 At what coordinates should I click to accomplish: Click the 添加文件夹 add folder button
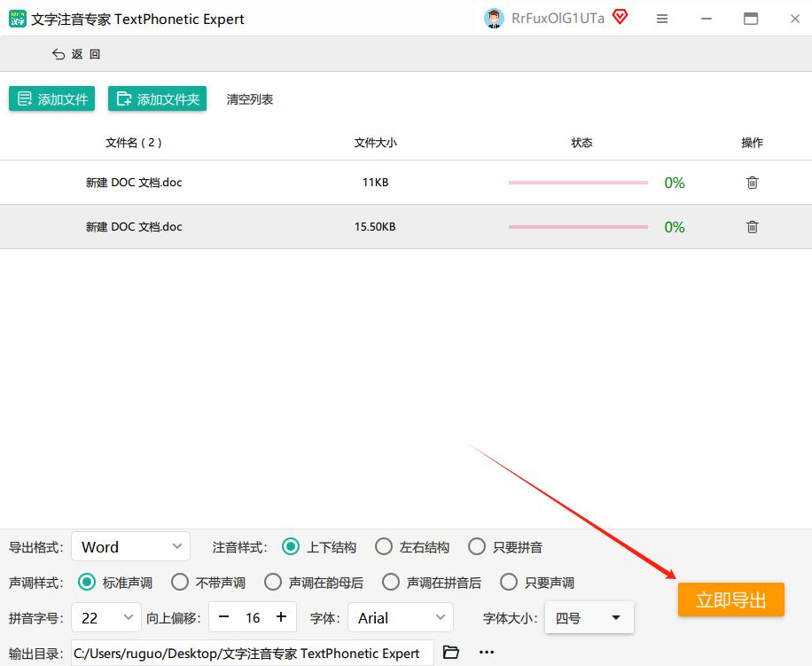tap(158, 98)
